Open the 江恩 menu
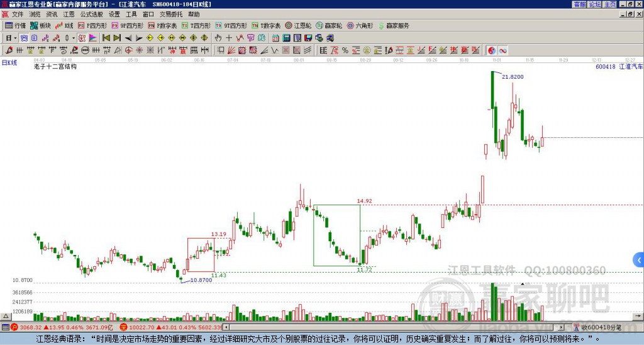Screen dimensions: 644x345 (x=69, y=14)
